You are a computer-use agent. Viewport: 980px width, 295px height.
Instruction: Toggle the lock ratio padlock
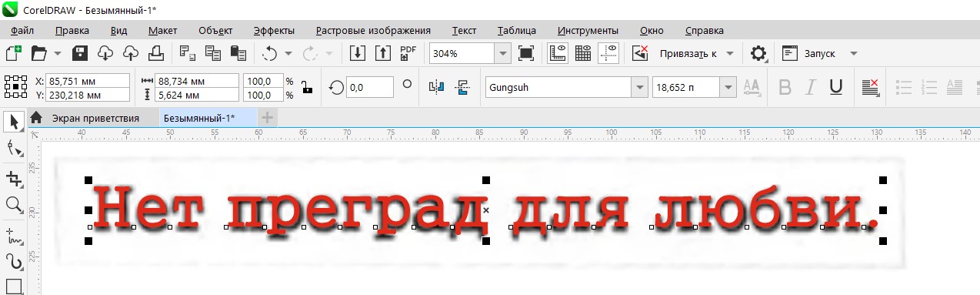tap(308, 87)
